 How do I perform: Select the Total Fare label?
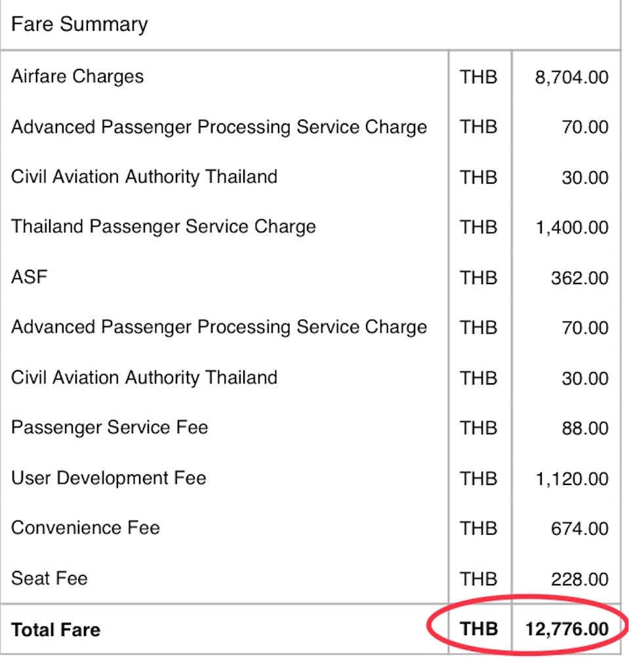(56, 630)
